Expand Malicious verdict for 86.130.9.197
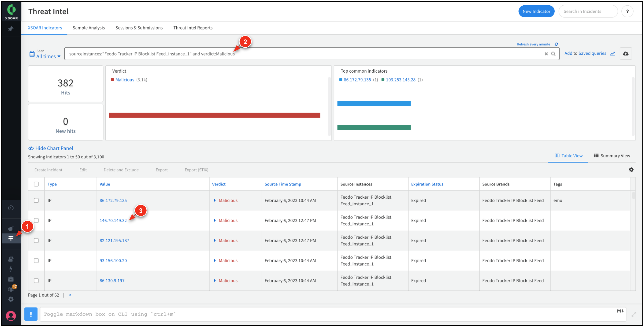This screenshot has height=327, width=644. click(215, 281)
